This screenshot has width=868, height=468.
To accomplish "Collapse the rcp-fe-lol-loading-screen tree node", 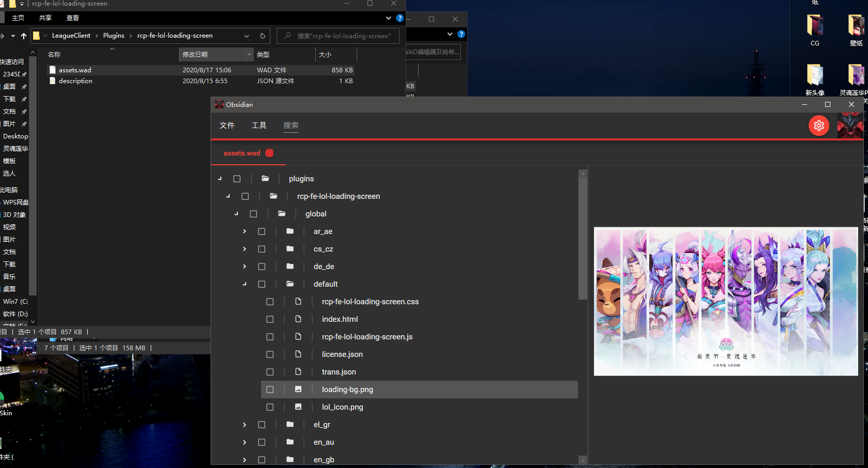I will (229, 196).
